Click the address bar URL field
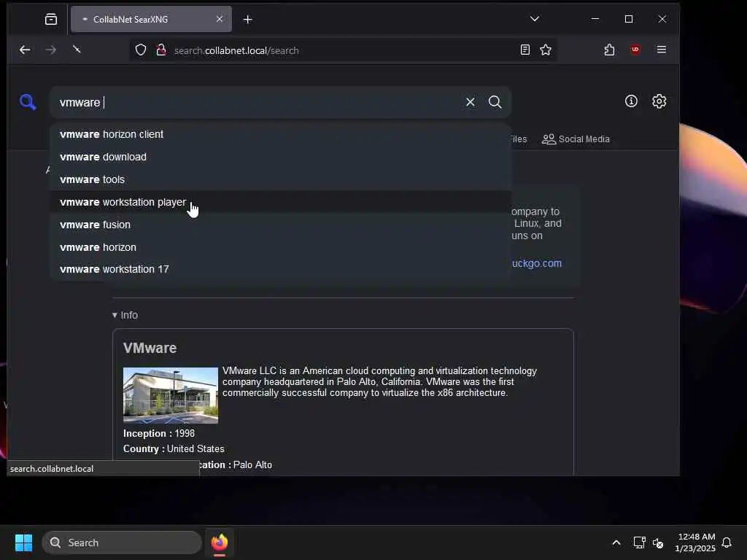This screenshot has width=747, height=560. (343, 50)
